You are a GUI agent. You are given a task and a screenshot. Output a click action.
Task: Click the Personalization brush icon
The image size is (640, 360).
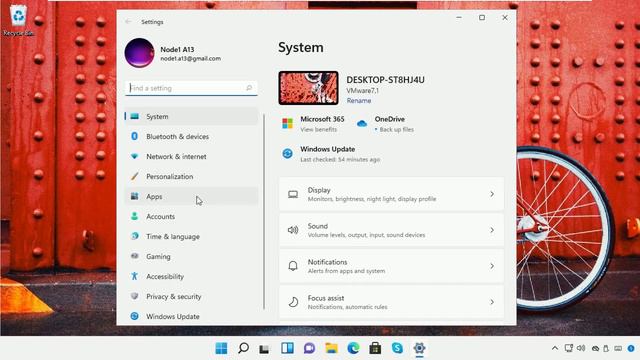pyautogui.click(x=134, y=176)
